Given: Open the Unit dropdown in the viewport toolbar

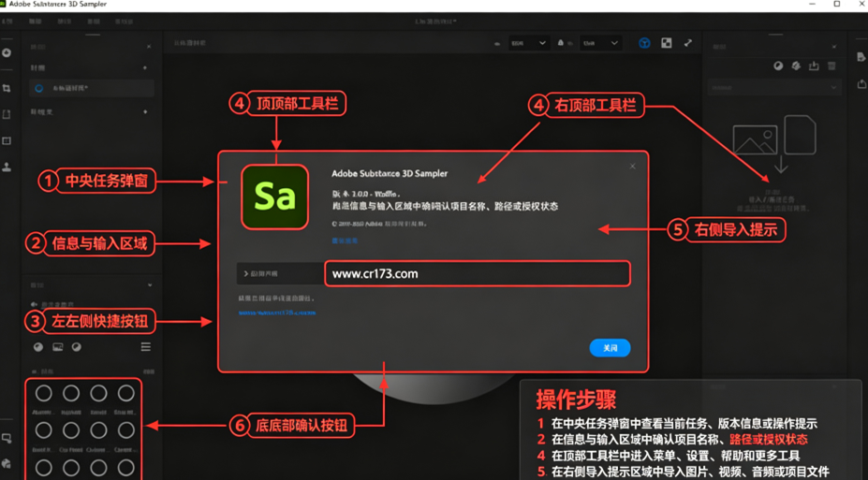Looking at the screenshot, I should point(600,43).
